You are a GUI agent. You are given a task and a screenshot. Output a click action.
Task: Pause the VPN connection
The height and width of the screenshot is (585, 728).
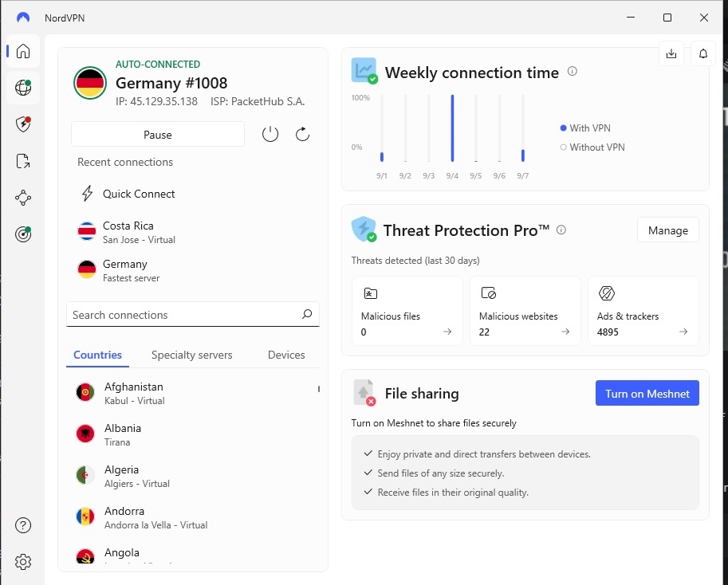coord(158,135)
